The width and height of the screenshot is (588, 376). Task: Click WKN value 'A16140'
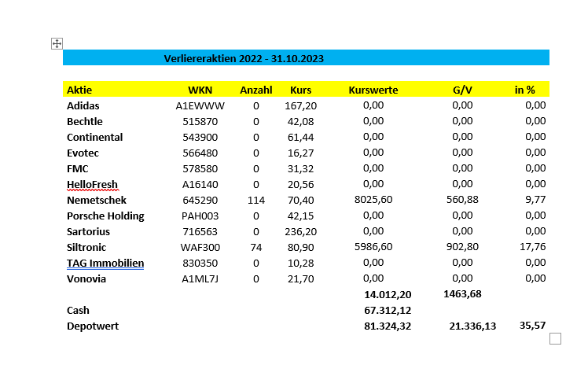coord(200,185)
